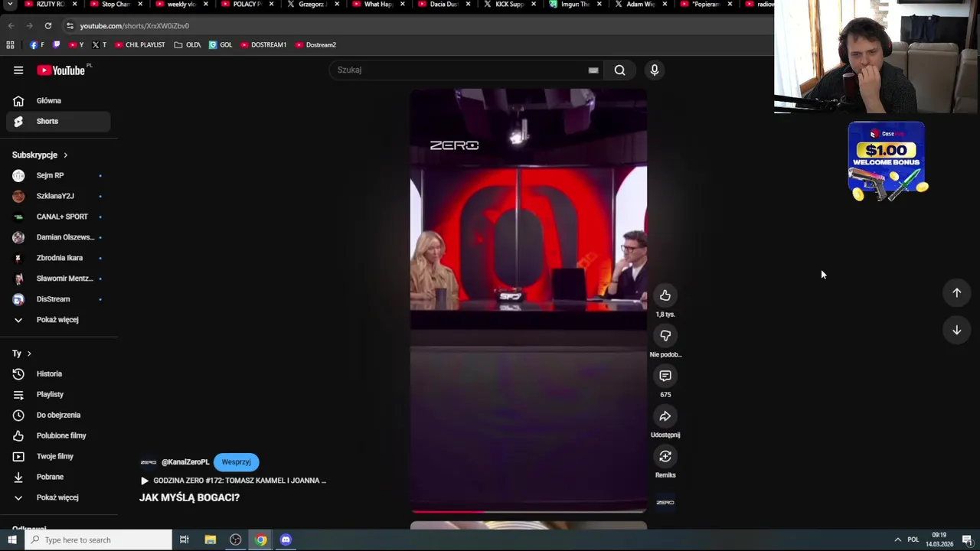Start voice search with the microphone icon

point(655,70)
